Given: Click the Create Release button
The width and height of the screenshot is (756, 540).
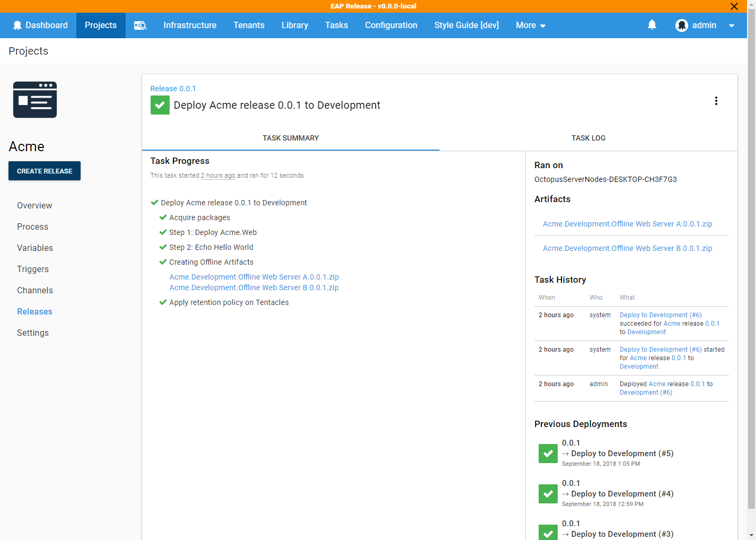Looking at the screenshot, I should tap(45, 171).
